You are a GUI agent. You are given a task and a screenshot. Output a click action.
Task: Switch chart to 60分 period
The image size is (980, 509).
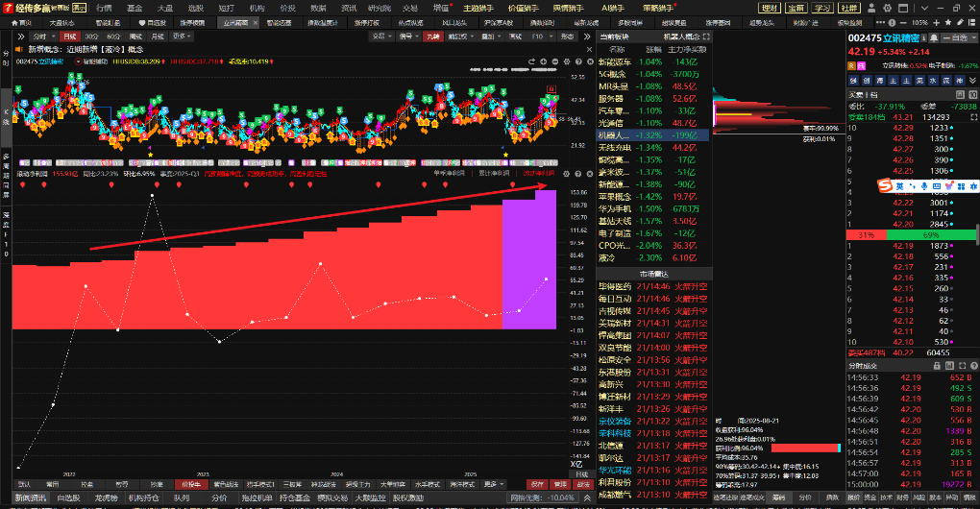click(x=113, y=36)
